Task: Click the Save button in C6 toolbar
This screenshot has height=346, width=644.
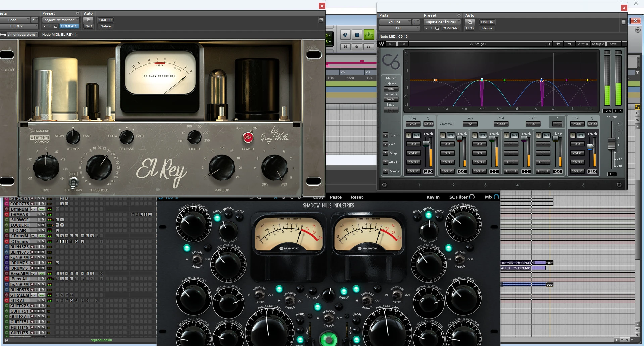Action: (613, 44)
